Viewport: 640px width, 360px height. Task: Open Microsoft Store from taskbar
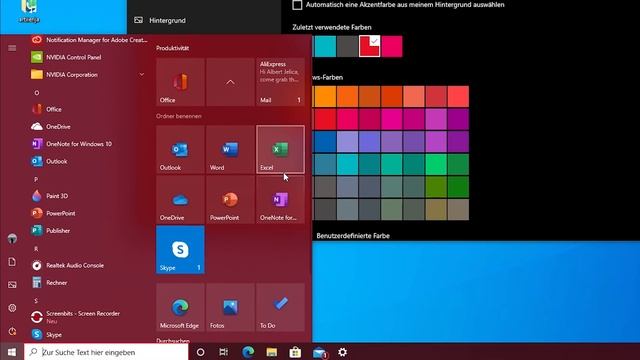click(295, 352)
